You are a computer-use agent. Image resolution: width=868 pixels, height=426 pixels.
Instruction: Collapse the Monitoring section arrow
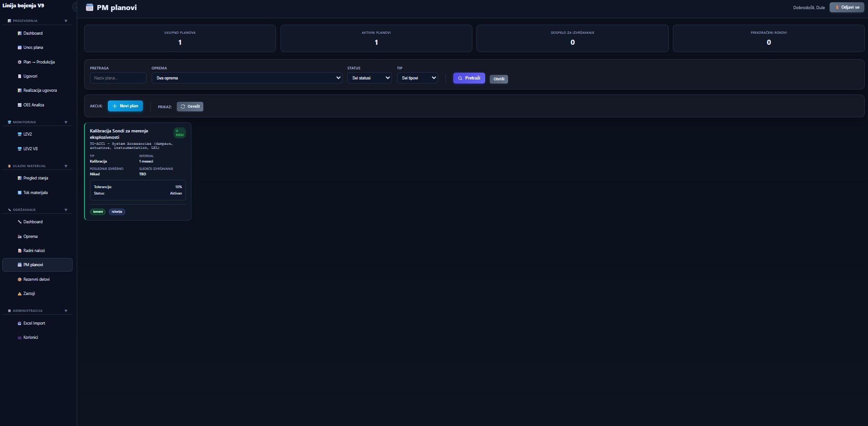pos(66,122)
